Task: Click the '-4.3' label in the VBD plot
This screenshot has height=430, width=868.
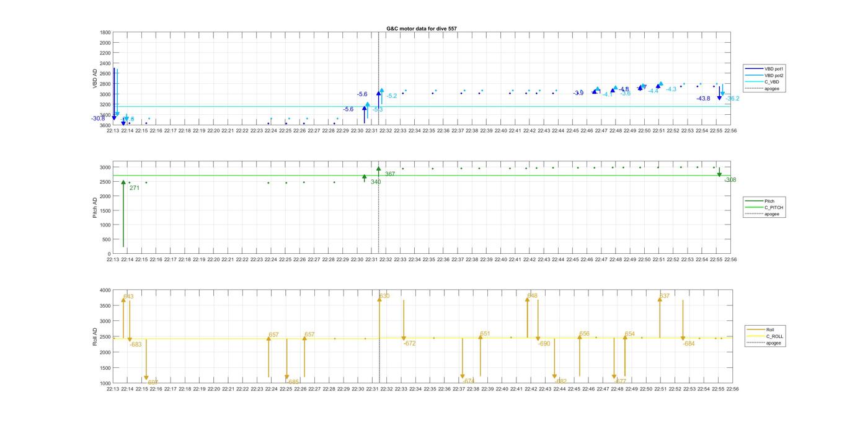Action: tap(671, 89)
